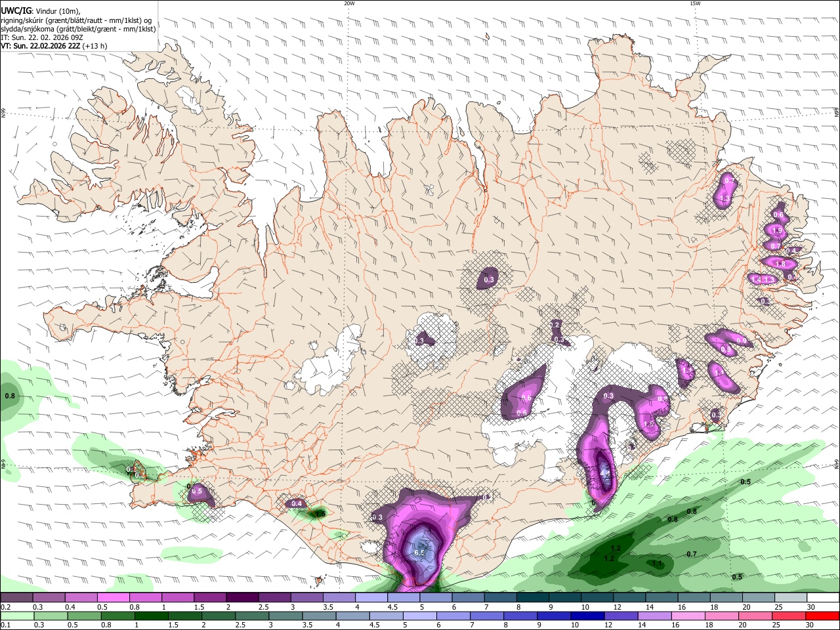Select grey-blue rain swatch between 3.5 and 4
This screenshot has width=840, height=630.
pyautogui.click(x=318, y=616)
